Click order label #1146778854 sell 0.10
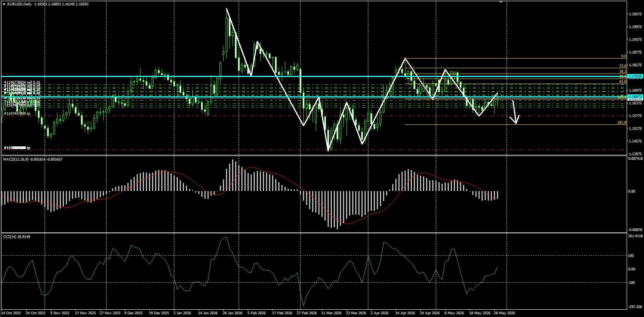Viewport: 644px width, 317px height. click(x=22, y=82)
